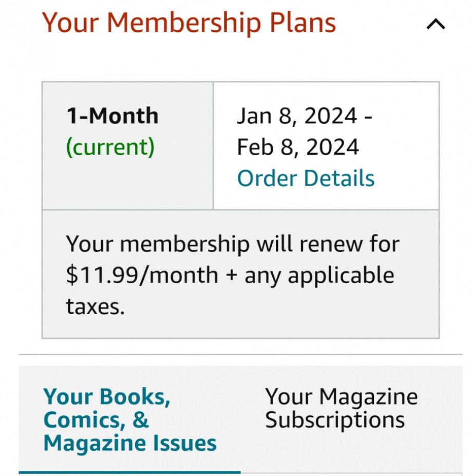Click the Your Membership Plans heading

188,23
